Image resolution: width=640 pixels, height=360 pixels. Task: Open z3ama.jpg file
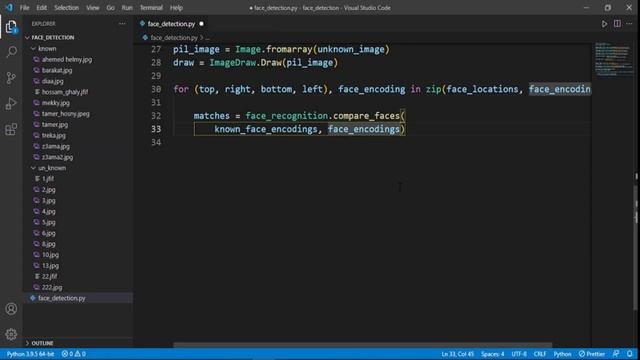56,146
